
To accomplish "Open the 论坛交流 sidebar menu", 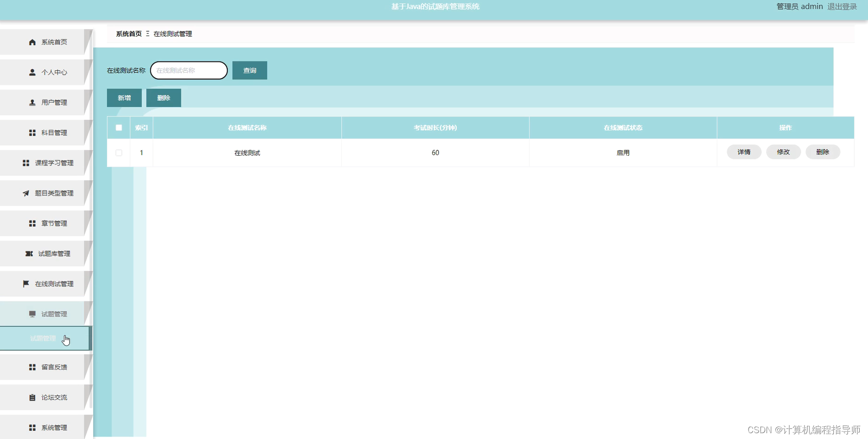I will (46, 398).
